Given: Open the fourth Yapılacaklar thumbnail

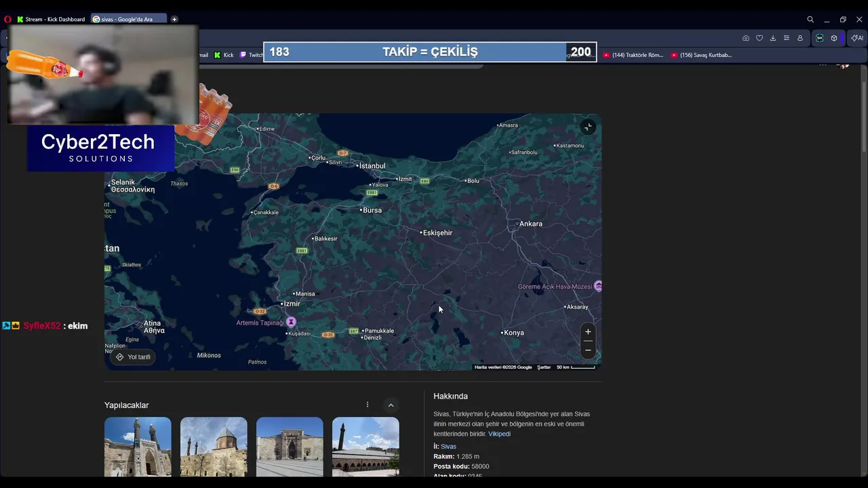Looking at the screenshot, I should pyautogui.click(x=366, y=447).
